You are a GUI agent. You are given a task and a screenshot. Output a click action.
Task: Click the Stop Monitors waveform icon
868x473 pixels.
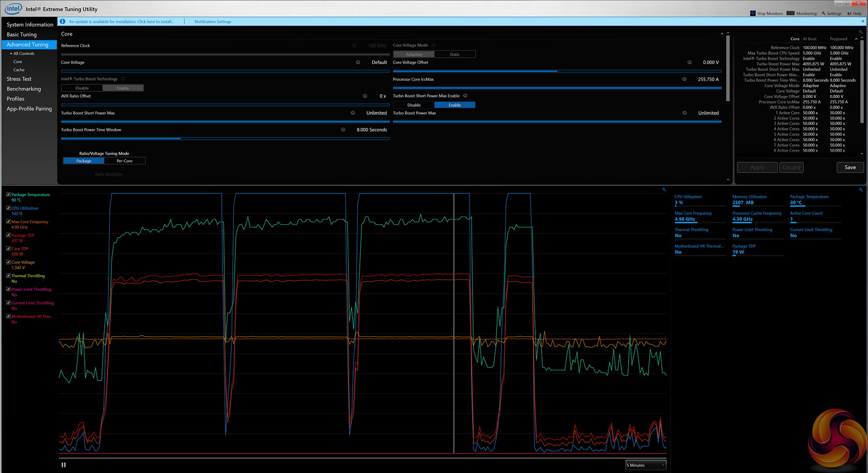pyautogui.click(x=753, y=13)
